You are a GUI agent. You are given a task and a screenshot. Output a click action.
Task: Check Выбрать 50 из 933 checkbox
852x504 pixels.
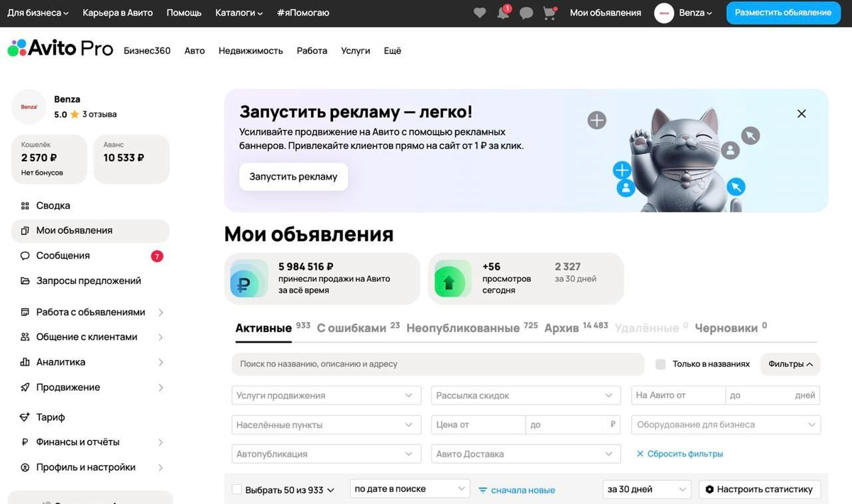click(237, 490)
